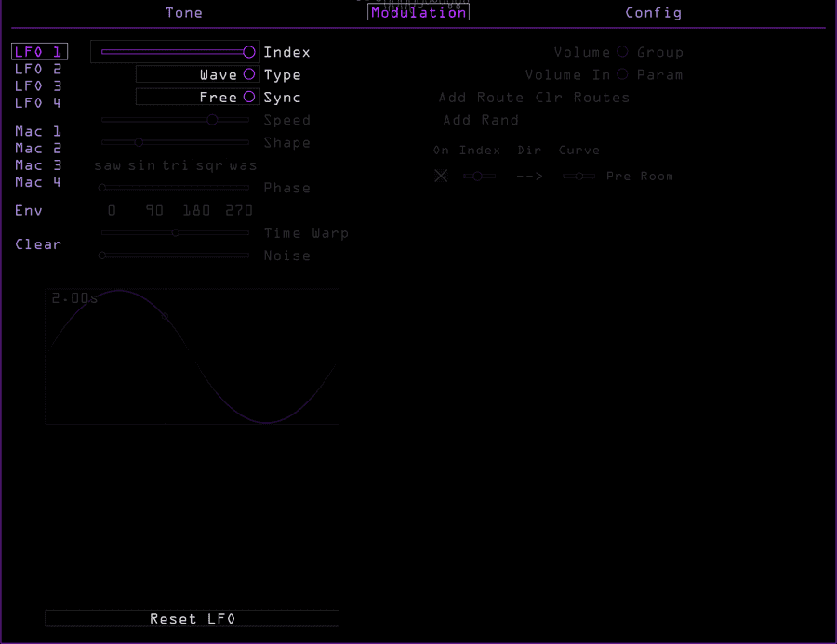Click the Pre Room route target
This screenshot has width=837, height=644.
click(640, 176)
